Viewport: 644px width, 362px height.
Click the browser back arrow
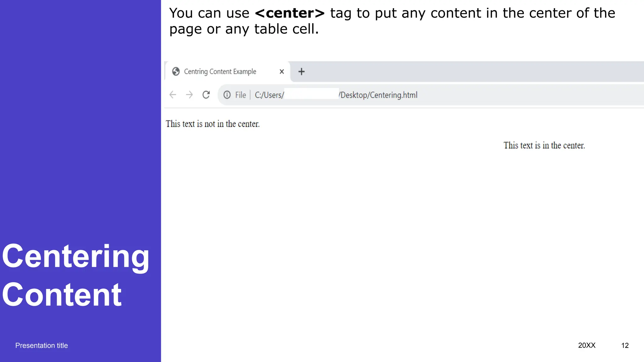[x=173, y=95]
